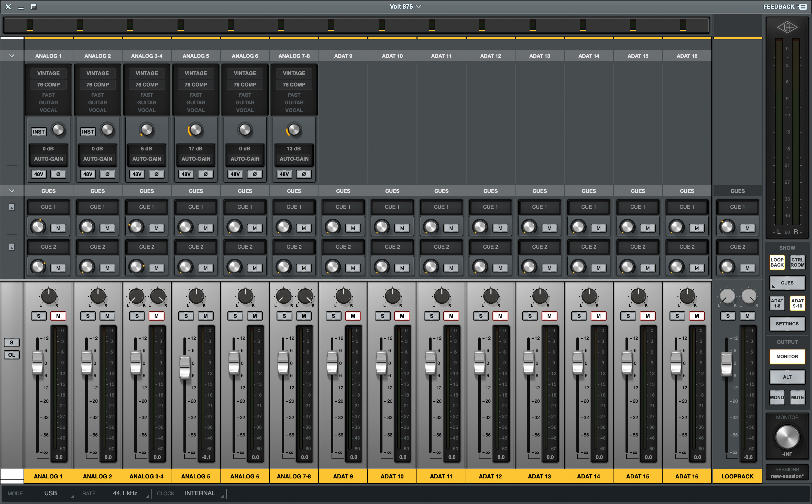Unmute the ADAT 9 channel

[x=353, y=316]
